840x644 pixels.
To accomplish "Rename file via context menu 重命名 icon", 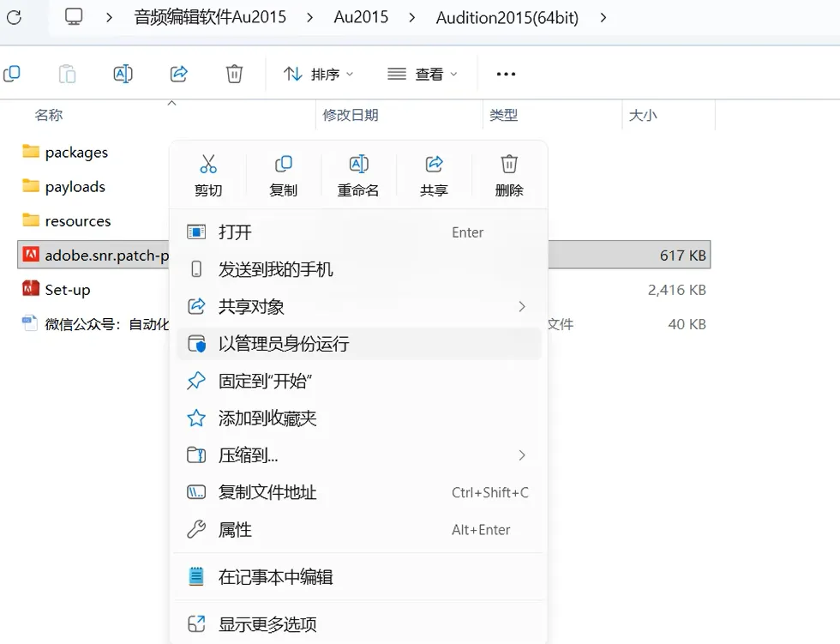I will pos(358,164).
